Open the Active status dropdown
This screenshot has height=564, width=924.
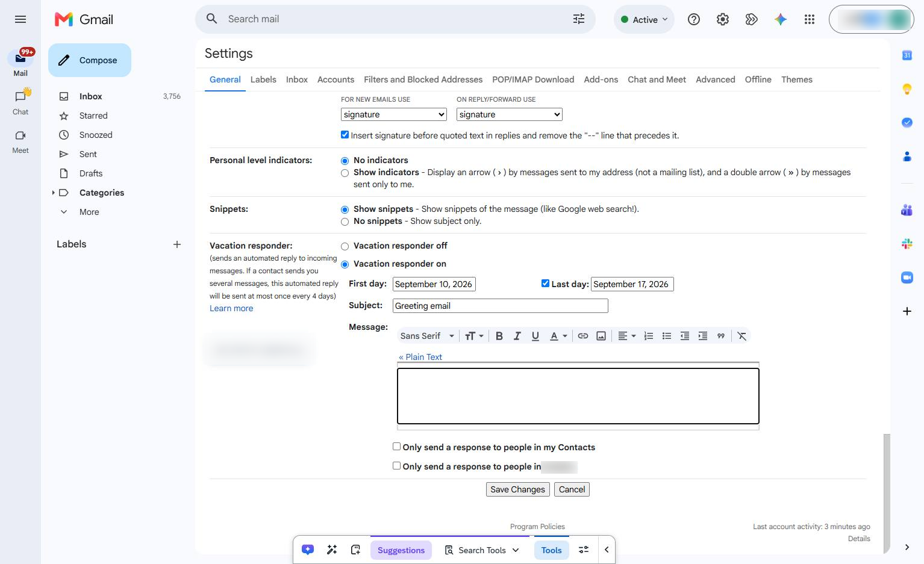click(645, 19)
